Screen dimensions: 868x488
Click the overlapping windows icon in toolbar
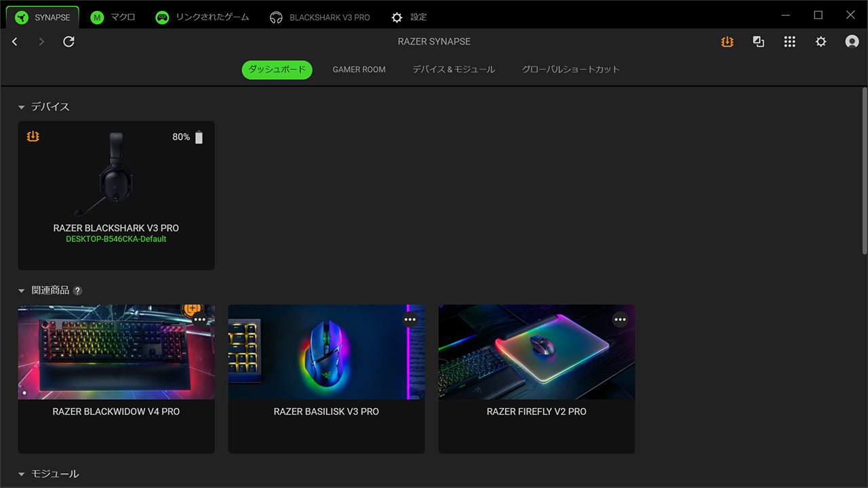758,42
